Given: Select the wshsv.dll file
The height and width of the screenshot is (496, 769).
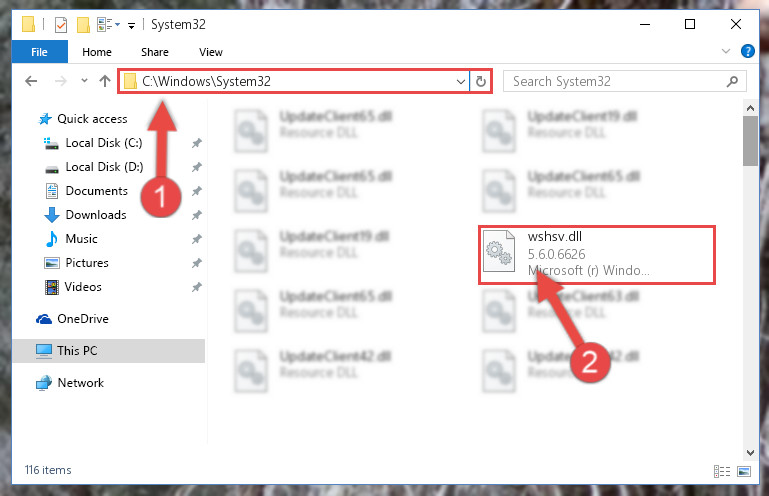Looking at the screenshot, I should [x=596, y=254].
